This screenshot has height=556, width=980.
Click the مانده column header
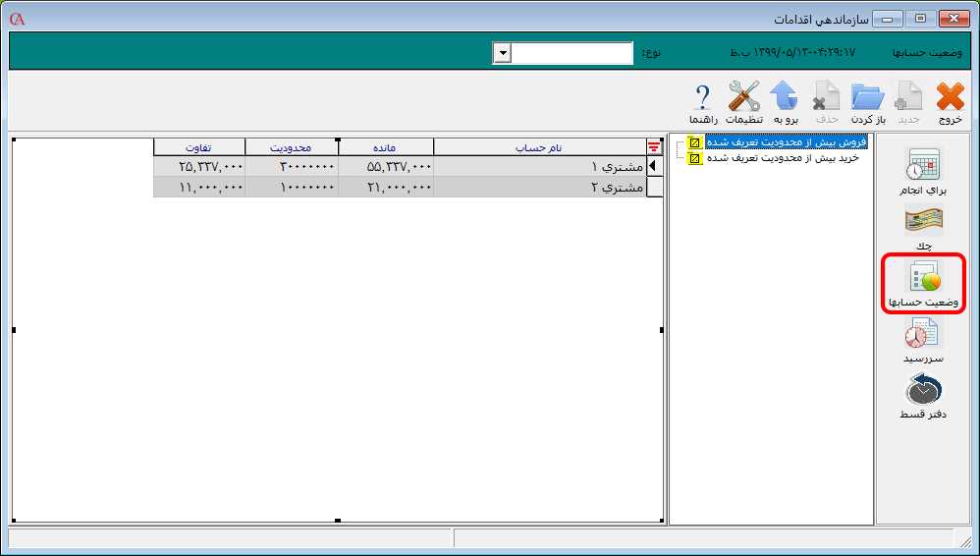385,147
